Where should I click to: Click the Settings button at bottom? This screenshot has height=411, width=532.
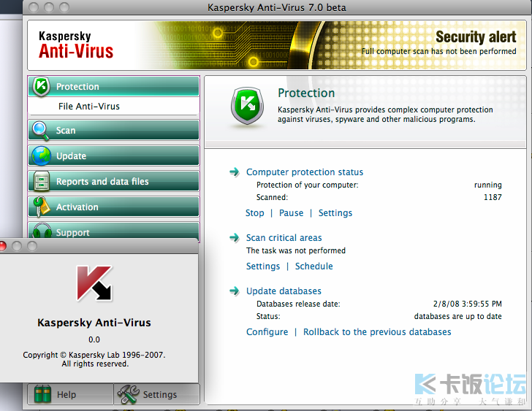point(156,394)
